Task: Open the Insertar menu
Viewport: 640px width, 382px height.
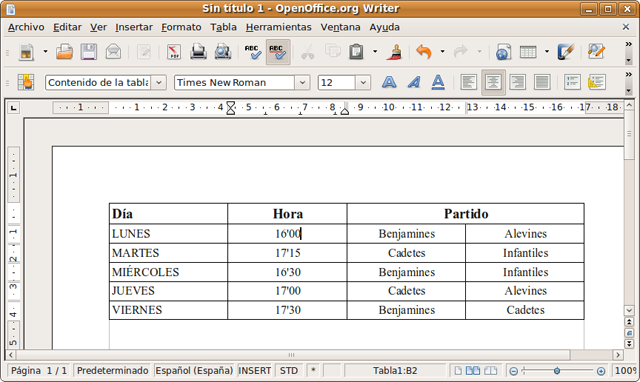Action: click(x=134, y=27)
